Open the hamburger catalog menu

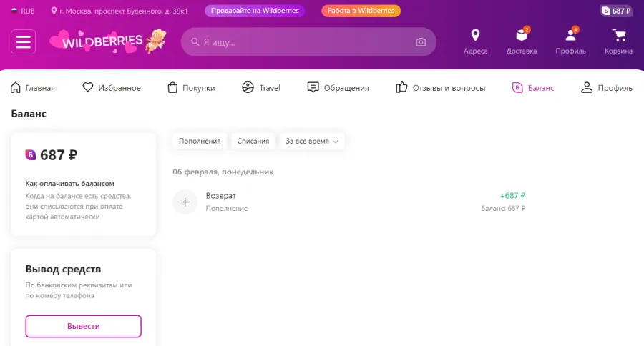pyautogui.click(x=23, y=42)
